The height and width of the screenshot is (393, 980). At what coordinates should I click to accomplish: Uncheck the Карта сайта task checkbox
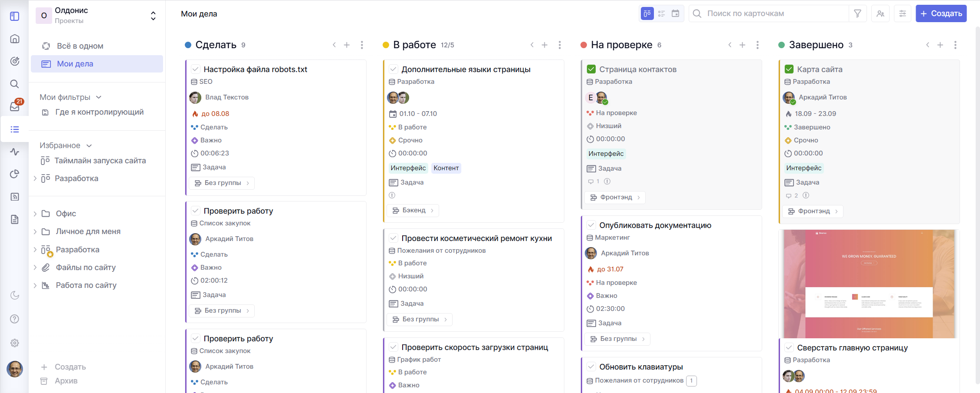(789, 69)
